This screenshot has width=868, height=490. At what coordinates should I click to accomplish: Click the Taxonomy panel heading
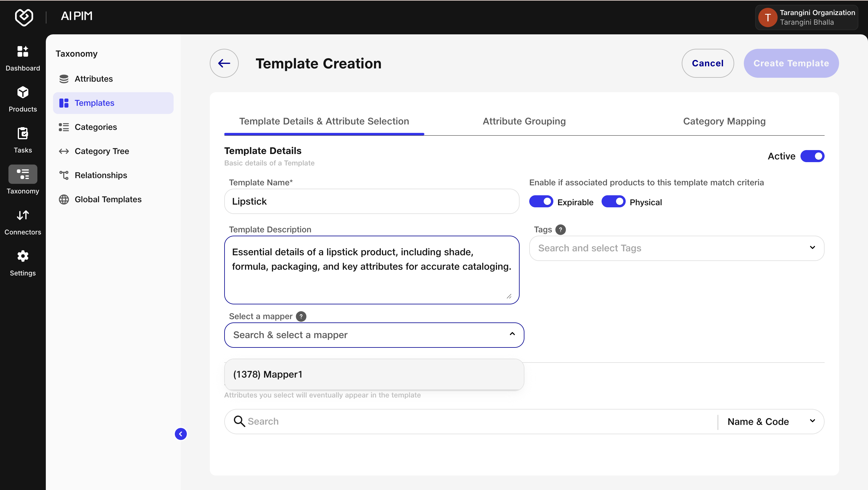tap(77, 54)
